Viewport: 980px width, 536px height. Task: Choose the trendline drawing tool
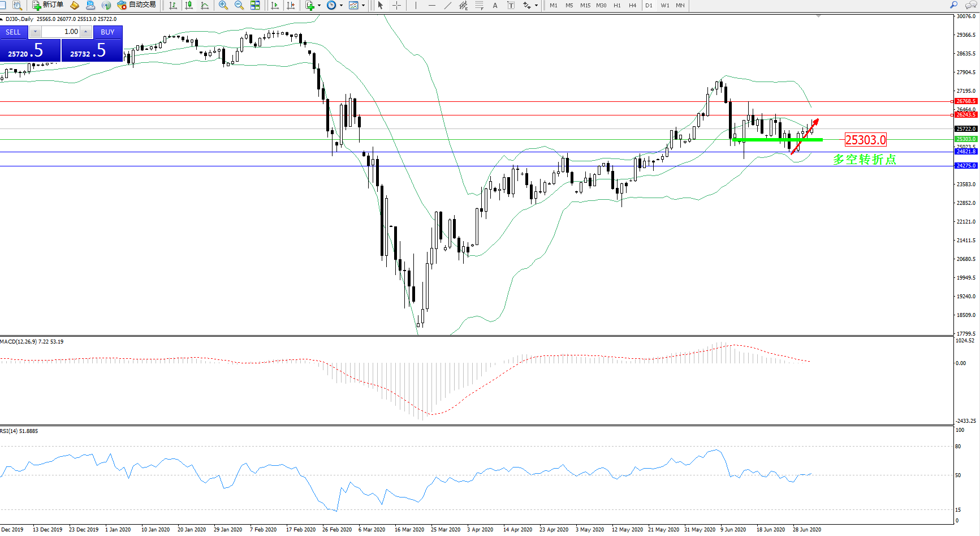[x=448, y=5]
